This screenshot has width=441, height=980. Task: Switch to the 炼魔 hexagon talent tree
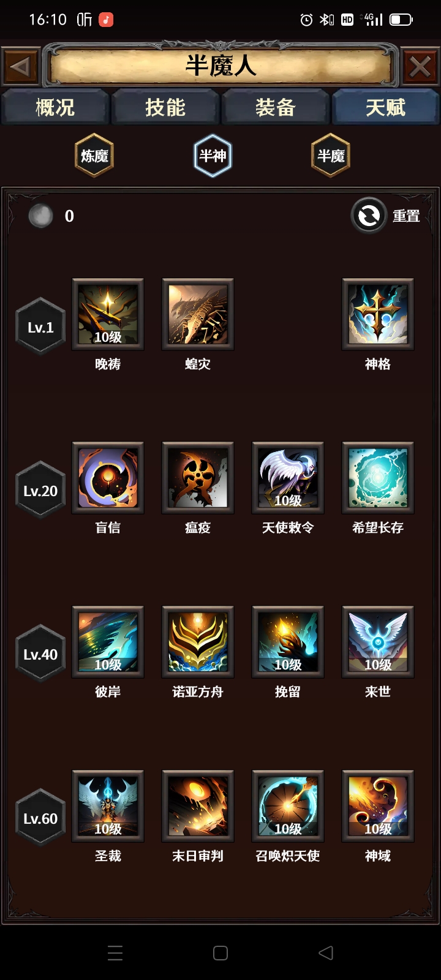94,156
